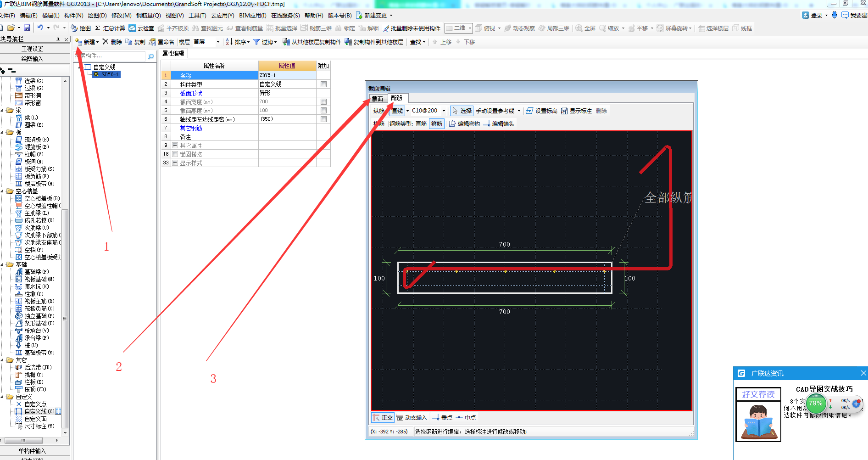The width and height of the screenshot is (868, 460).
Task: Click 删除 X icon in component toolbar
Action: coord(106,42)
